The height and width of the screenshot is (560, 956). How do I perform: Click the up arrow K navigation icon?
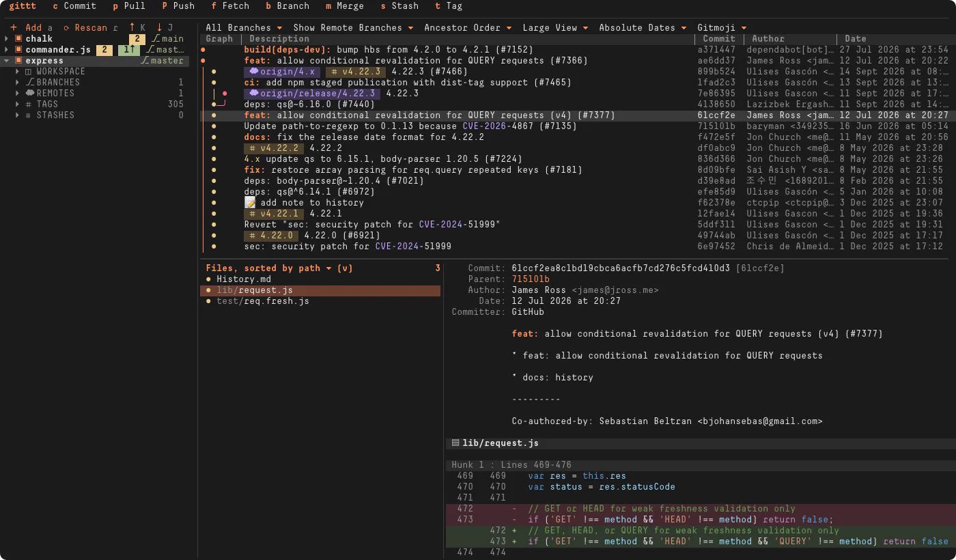tap(132, 28)
